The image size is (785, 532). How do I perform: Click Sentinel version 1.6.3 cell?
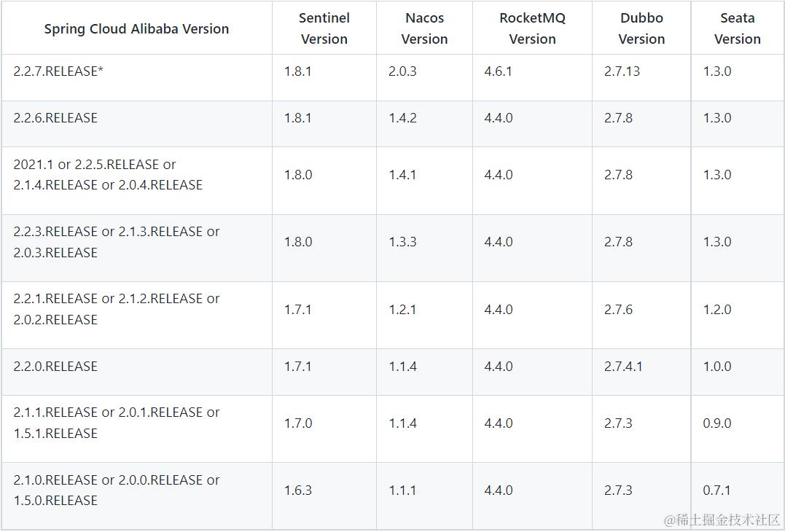tap(298, 490)
